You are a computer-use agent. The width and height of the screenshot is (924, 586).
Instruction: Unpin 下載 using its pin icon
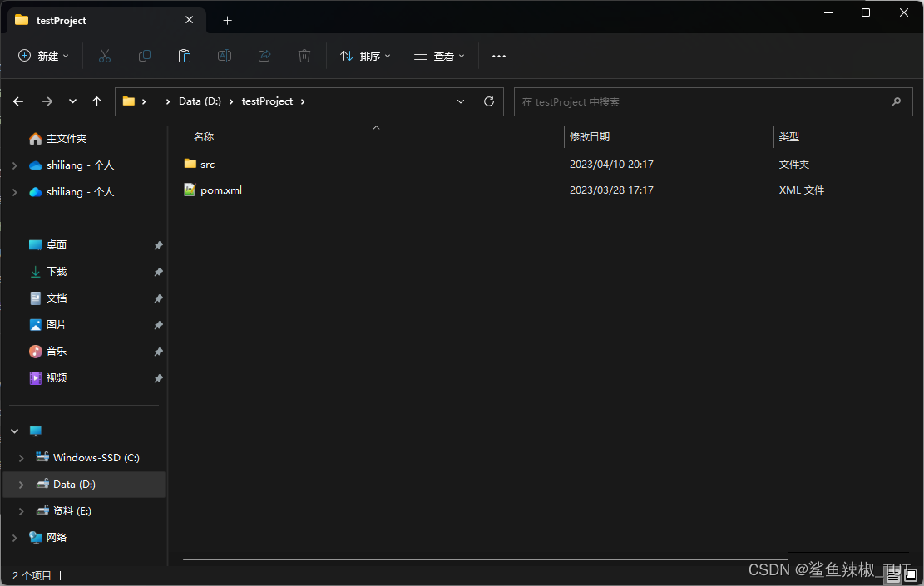point(158,272)
